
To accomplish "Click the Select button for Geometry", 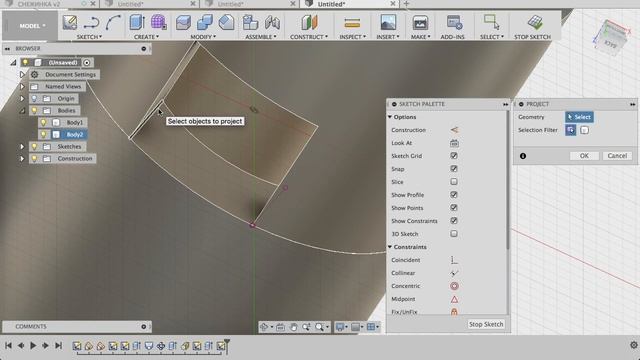I will point(579,117).
